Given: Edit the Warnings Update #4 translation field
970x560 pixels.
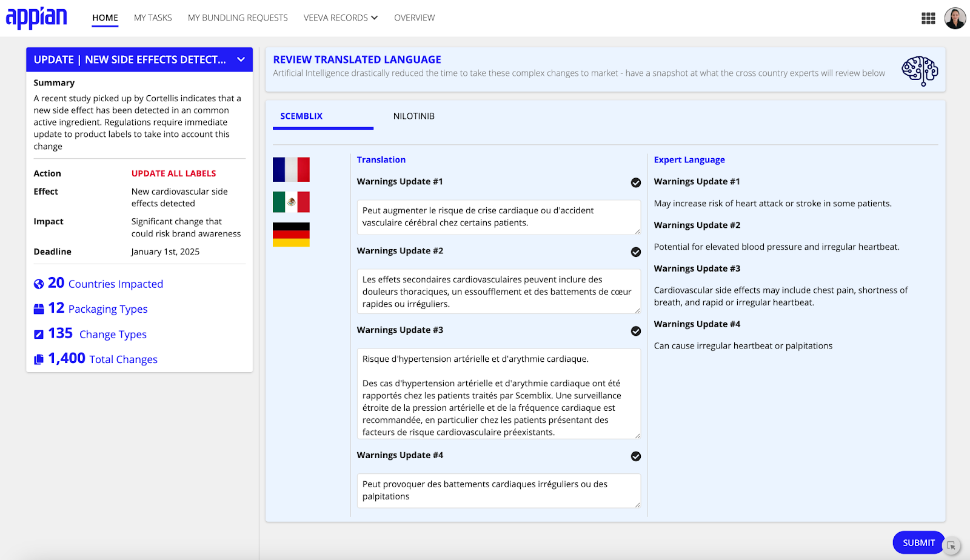Looking at the screenshot, I should tap(498, 491).
